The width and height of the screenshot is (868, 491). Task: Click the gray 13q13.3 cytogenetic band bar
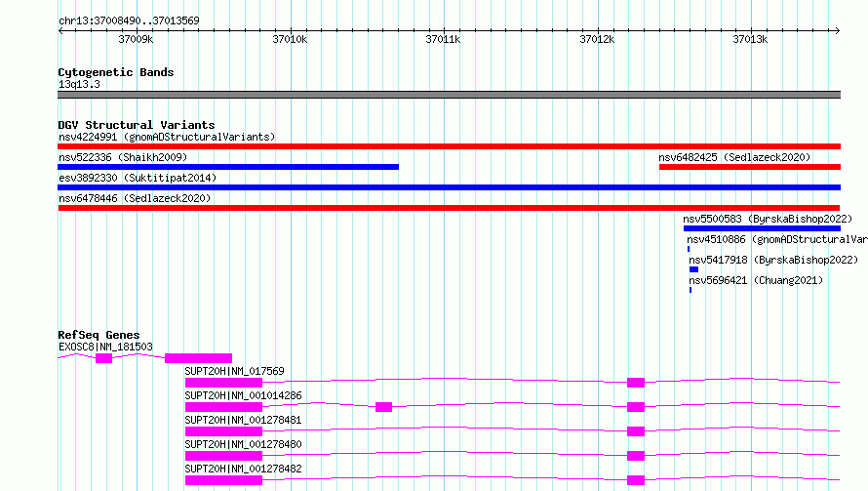(x=449, y=95)
